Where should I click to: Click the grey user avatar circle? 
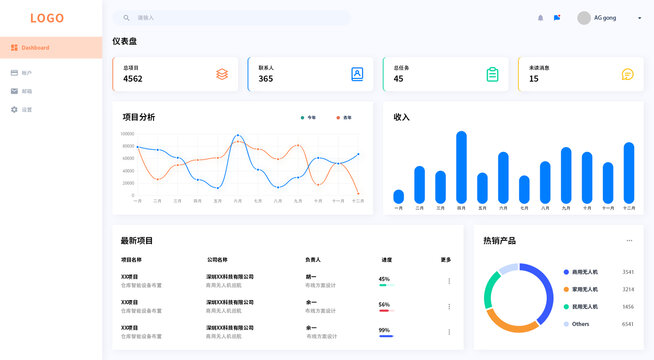coord(584,18)
